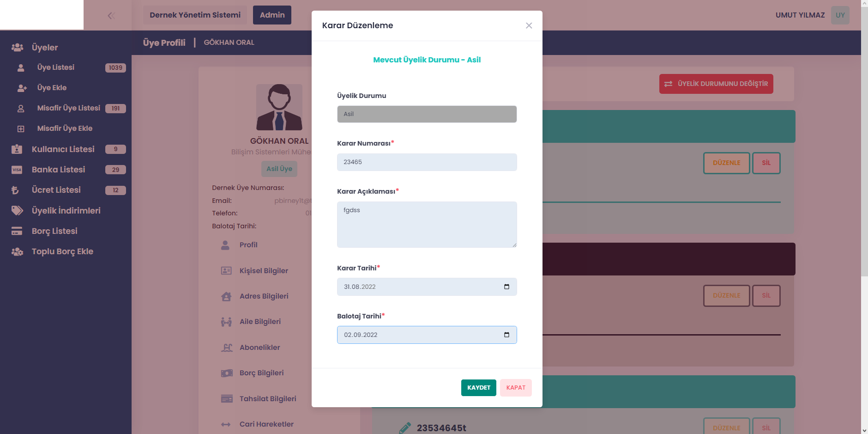Screen dimensions: 868x434
Task: Open Misafir Üye Listesi menu item
Action: tap(68, 108)
